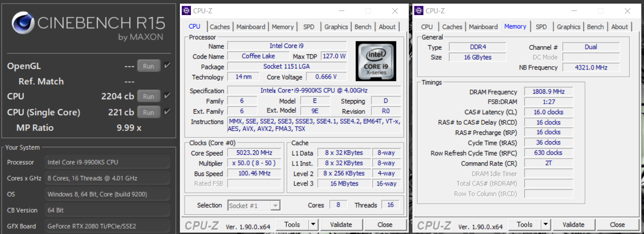Open Mainboard tab in the Memory window
This screenshot has width=644, height=234.
pos(483,27)
